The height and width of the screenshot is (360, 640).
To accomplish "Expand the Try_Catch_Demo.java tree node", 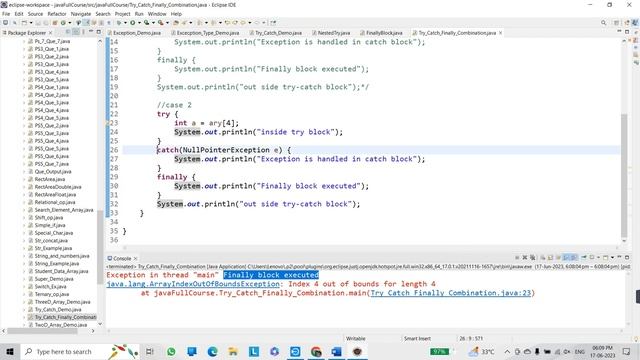I will 24,310.
